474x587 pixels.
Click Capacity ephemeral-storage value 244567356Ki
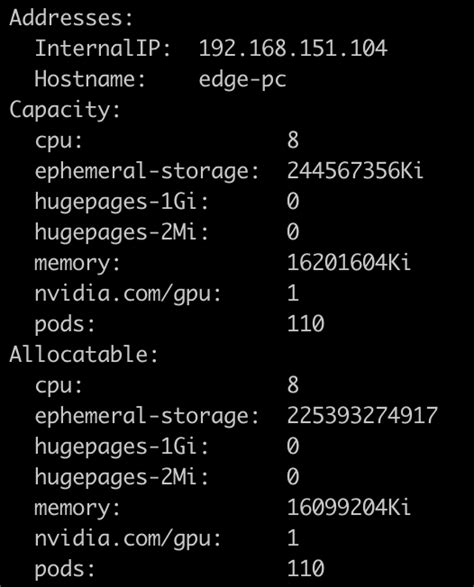coord(355,171)
